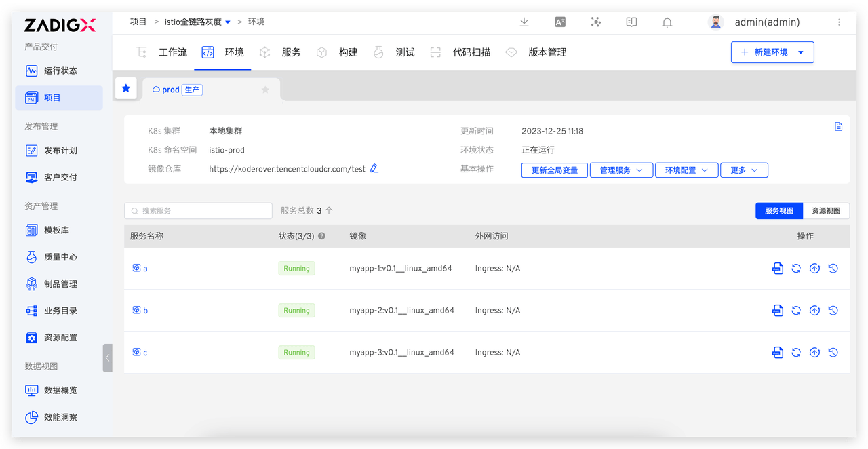This screenshot has width=868, height=449.
Task: Open the 环境配置 dropdown menu
Action: click(x=686, y=170)
